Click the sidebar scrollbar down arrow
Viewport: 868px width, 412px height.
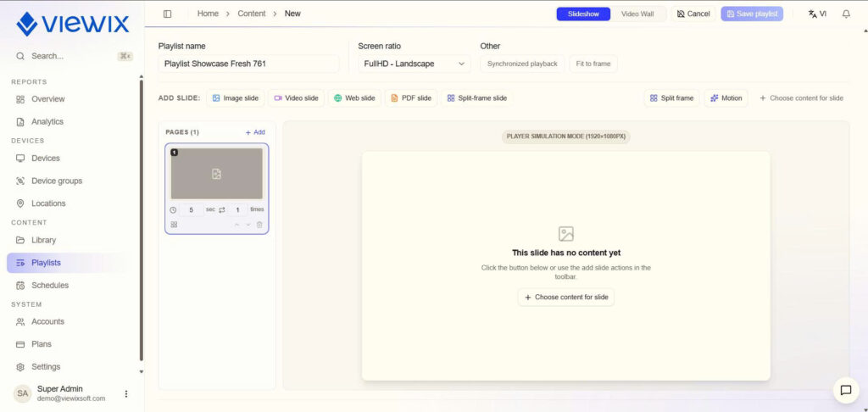pos(142,371)
